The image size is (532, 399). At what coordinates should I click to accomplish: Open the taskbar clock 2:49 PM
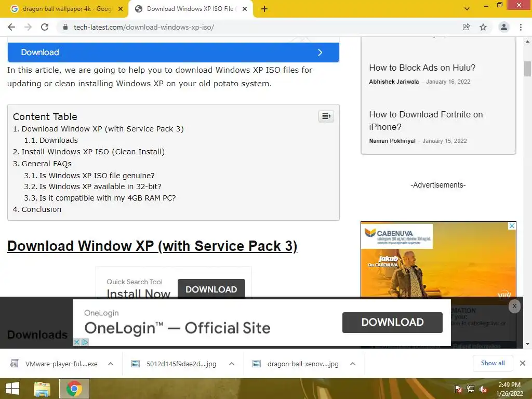click(x=510, y=389)
